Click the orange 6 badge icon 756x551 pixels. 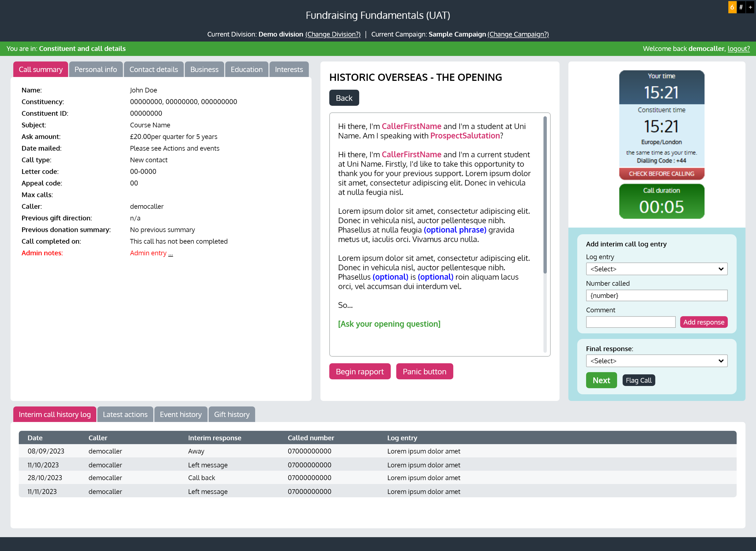click(732, 7)
